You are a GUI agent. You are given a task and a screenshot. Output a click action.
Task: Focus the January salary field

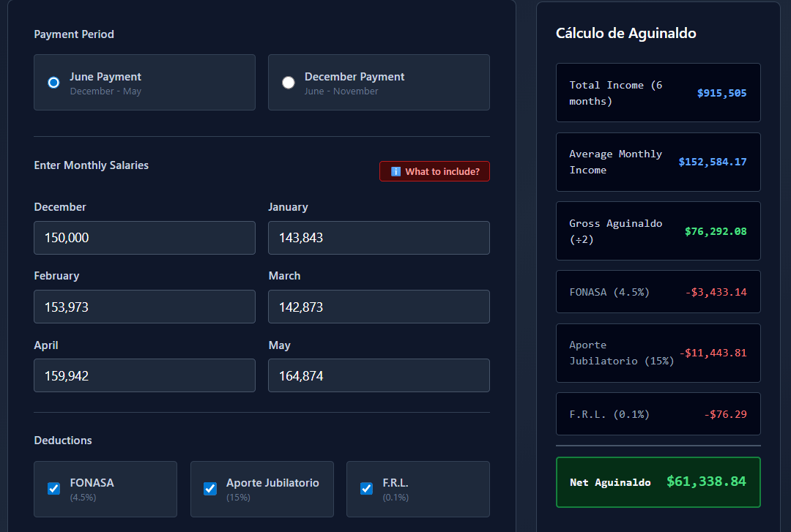379,238
